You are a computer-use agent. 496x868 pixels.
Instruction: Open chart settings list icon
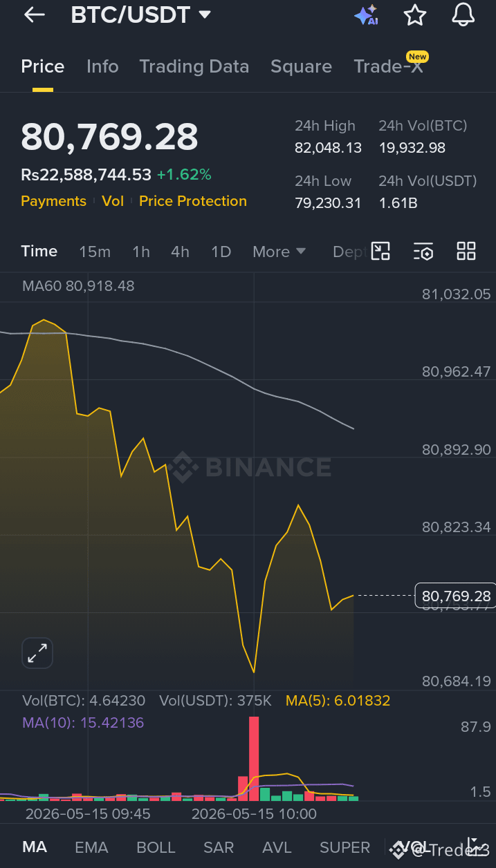click(423, 251)
